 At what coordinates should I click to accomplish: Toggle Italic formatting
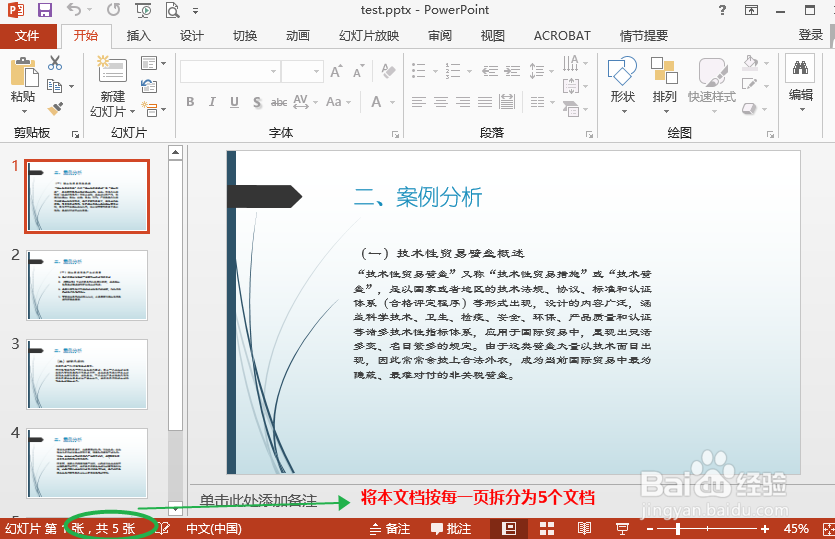(212, 102)
